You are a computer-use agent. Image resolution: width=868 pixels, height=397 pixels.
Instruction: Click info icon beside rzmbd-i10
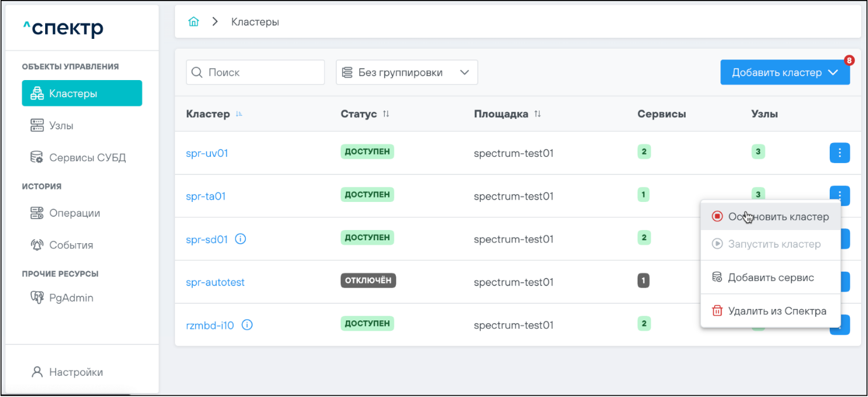(x=247, y=325)
